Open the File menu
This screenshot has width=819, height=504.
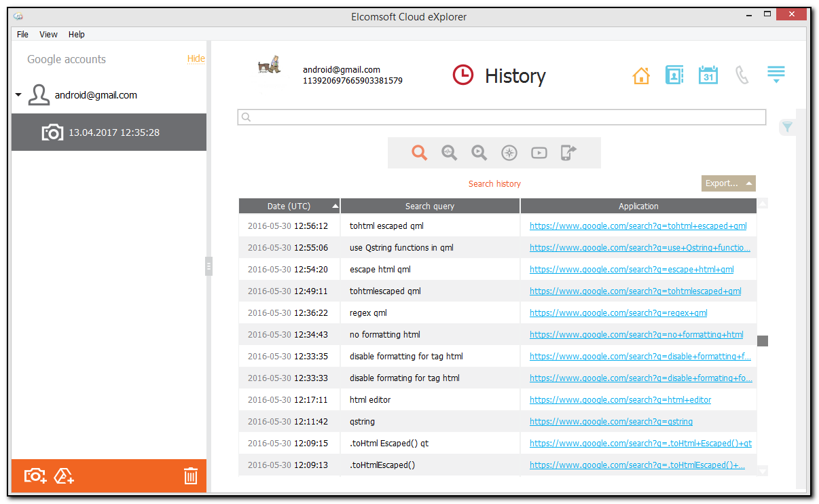22,34
